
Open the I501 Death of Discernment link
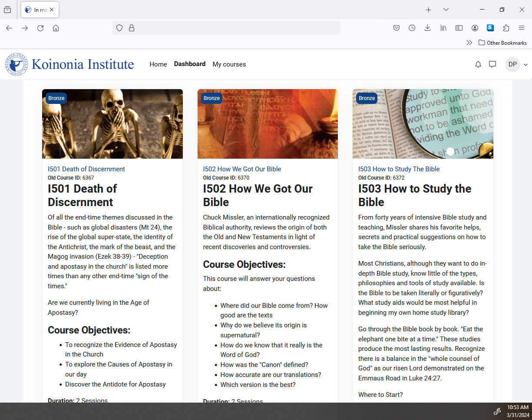click(86, 169)
